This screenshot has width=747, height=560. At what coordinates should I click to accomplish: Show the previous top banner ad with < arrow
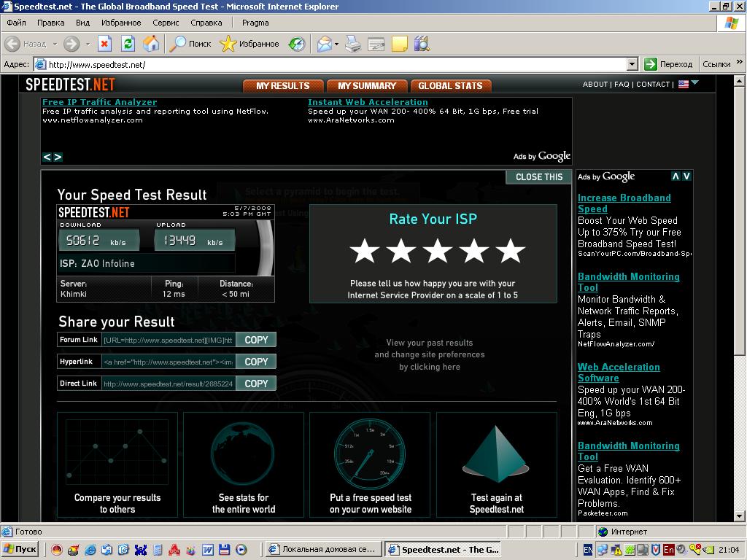[x=47, y=157]
